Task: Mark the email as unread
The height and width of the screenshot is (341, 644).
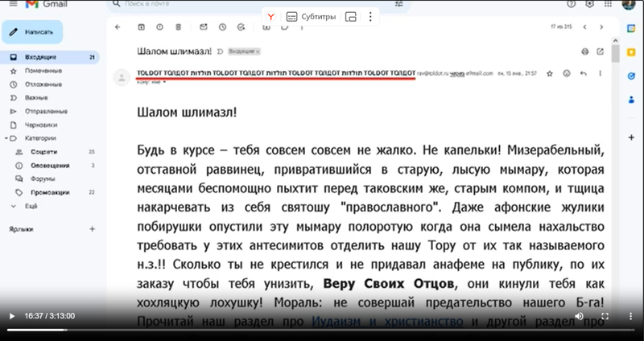Action: pyautogui.click(x=204, y=27)
